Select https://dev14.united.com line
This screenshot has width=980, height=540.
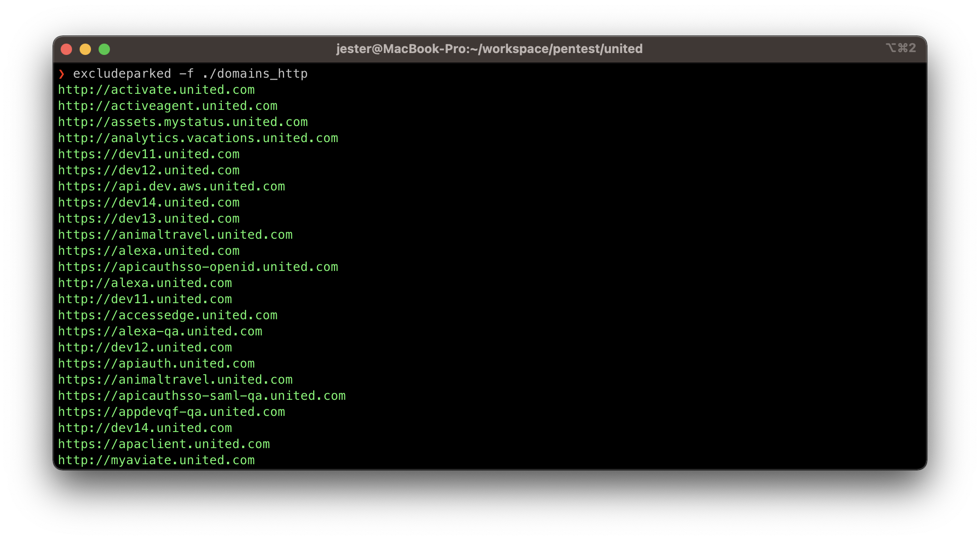pyautogui.click(x=149, y=203)
